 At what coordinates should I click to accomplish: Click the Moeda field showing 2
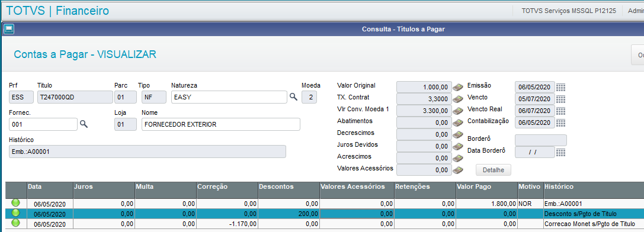click(309, 97)
